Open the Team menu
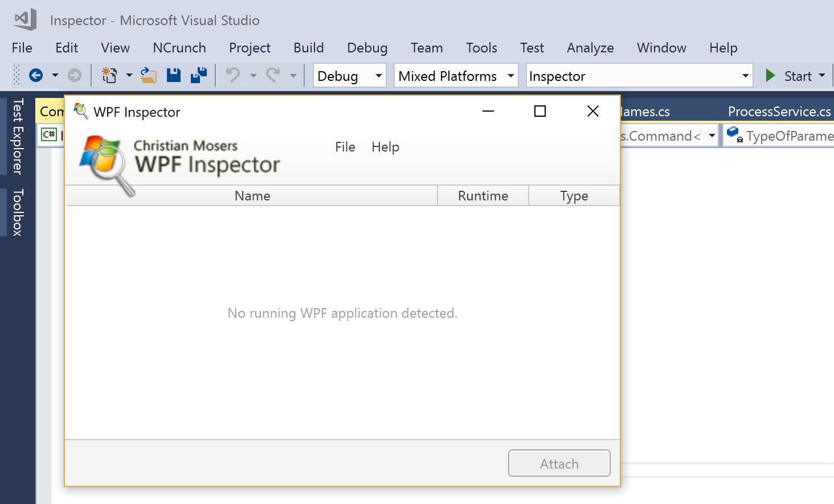The width and height of the screenshot is (834, 504). (427, 48)
